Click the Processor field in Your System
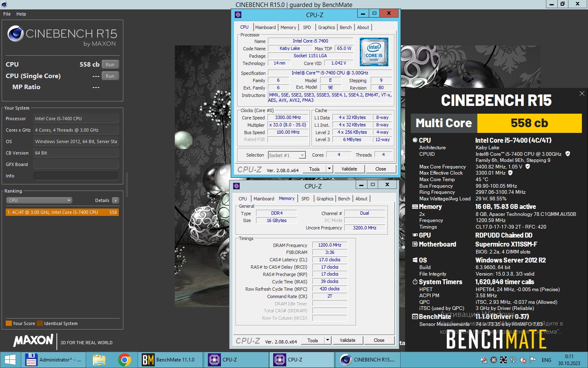The height and width of the screenshot is (368, 588). click(76, 119)
